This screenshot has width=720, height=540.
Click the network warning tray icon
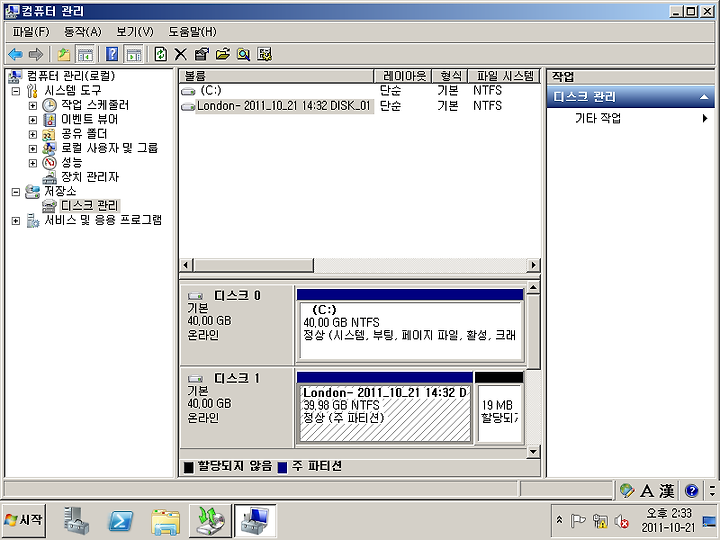600,521
